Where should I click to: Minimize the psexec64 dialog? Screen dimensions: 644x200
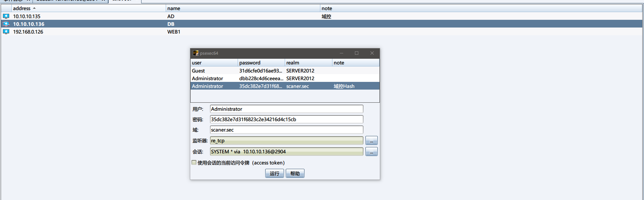tap(341, 53)
